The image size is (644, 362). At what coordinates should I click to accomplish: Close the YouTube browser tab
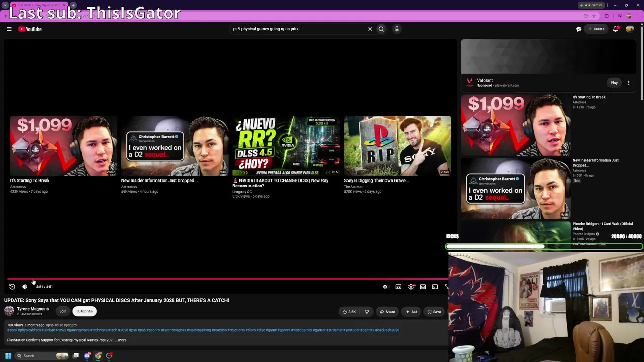(64, 5)
